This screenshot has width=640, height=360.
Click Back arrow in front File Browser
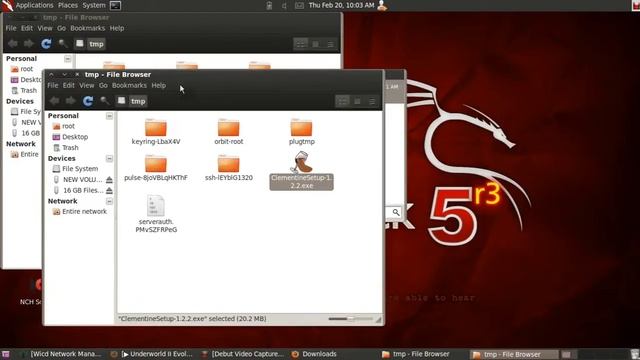pos(54,101)
